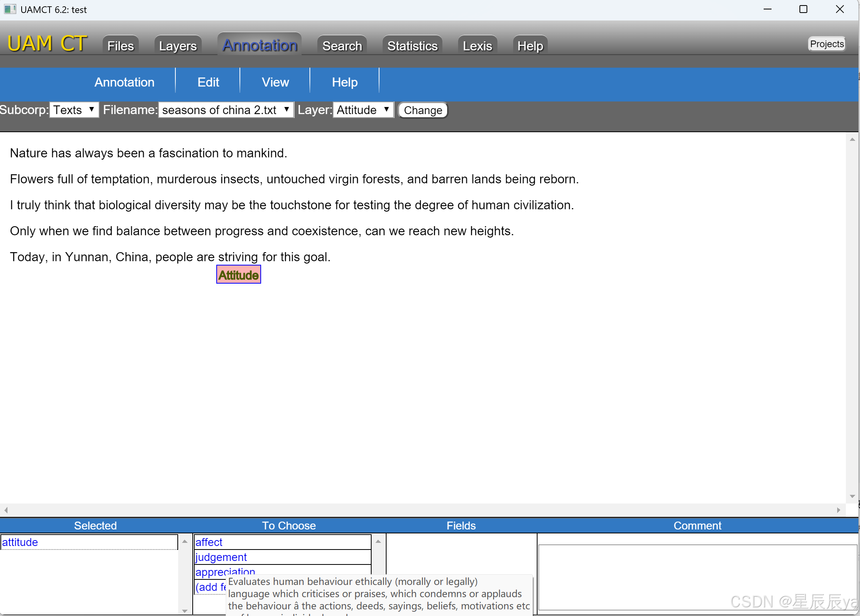Viewport: 860px width, 616px height.
Task: Expand the Layer dropdown set to Attitude
Action: [x=362, y=110]
